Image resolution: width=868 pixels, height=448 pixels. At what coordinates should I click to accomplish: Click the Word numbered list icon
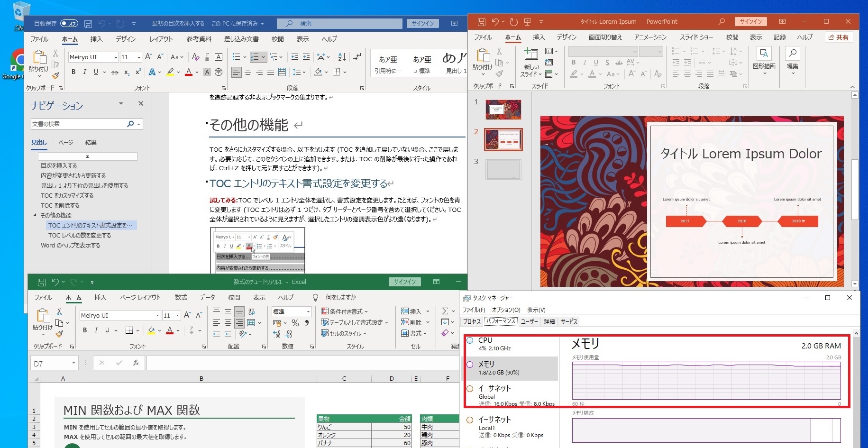point(255,57)
